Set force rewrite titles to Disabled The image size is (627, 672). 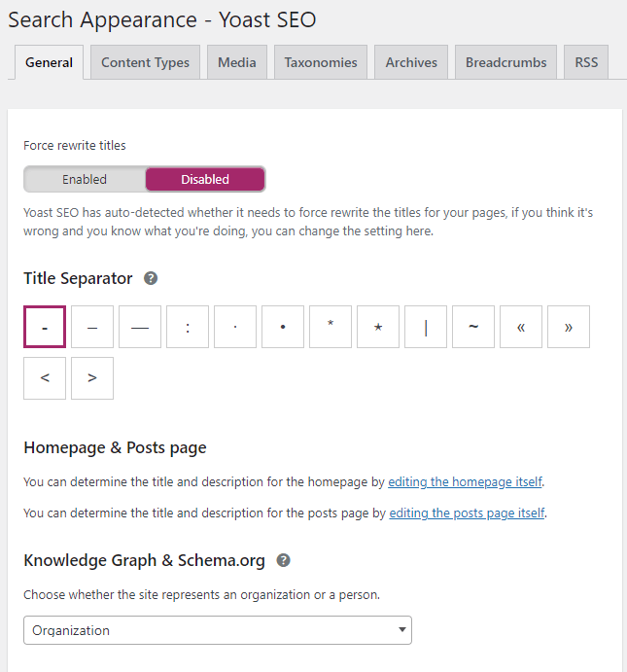click(x=205, y=179)
